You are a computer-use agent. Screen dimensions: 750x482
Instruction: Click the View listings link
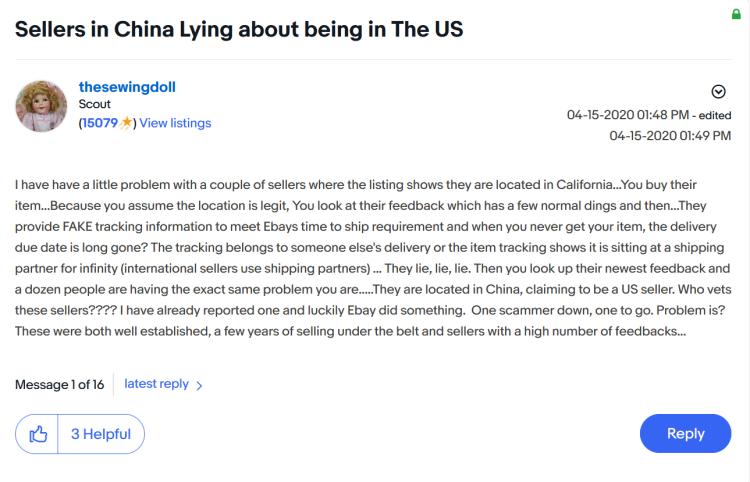(x=175, y=123)
